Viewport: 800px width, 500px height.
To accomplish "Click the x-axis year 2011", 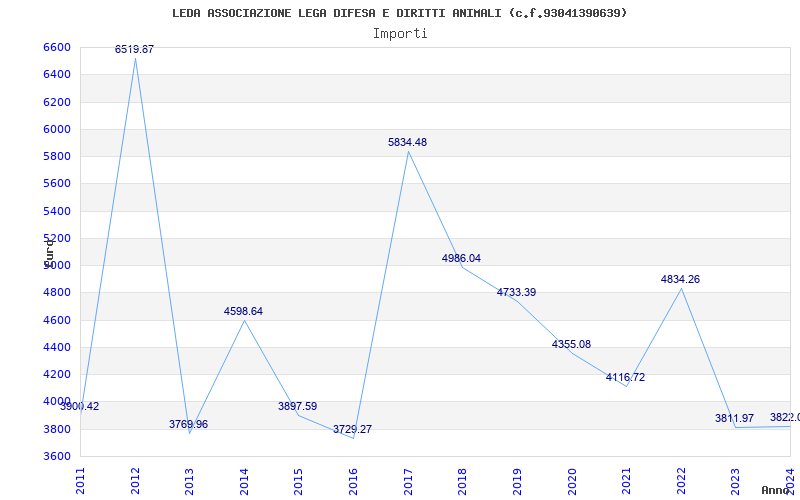I will pos(80,481).
